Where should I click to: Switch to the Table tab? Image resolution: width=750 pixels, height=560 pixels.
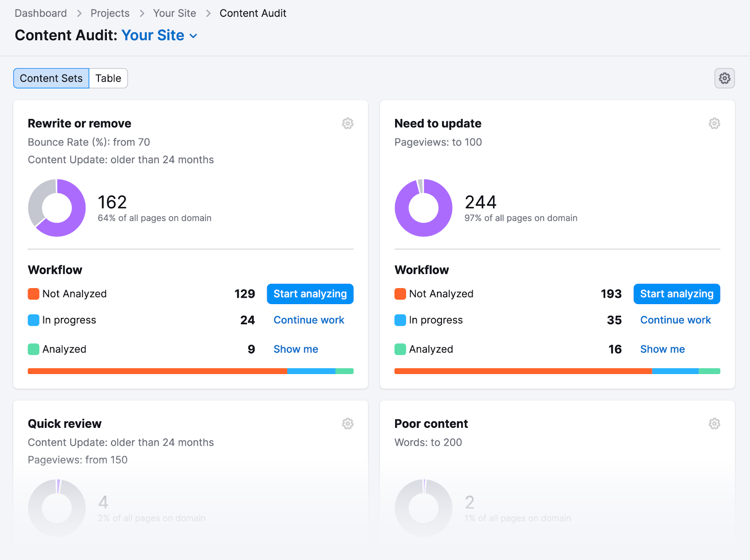108,78
